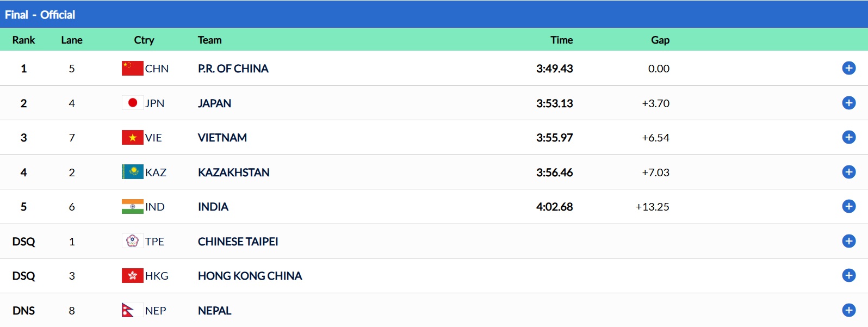Click the Japan flag icon
The height and width of the screenshot is (327, 868).
132,103
